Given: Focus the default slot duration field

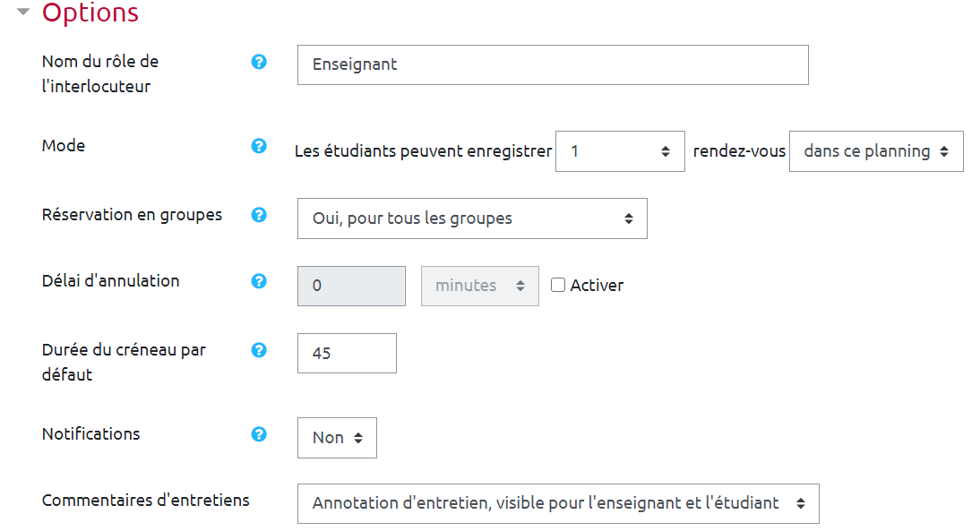Looking at the screenshot, I should [x=347, y=354].
